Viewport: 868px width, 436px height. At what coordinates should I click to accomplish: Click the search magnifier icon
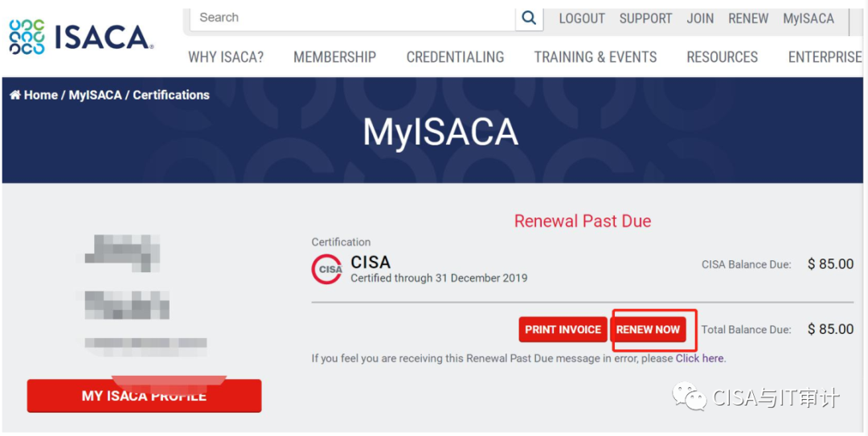[529, 18]
